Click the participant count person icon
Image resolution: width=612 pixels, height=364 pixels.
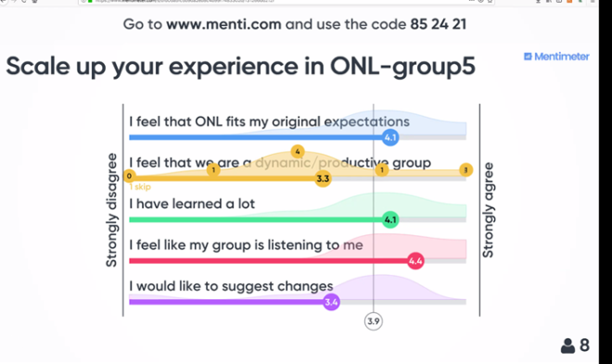point(567,345)
